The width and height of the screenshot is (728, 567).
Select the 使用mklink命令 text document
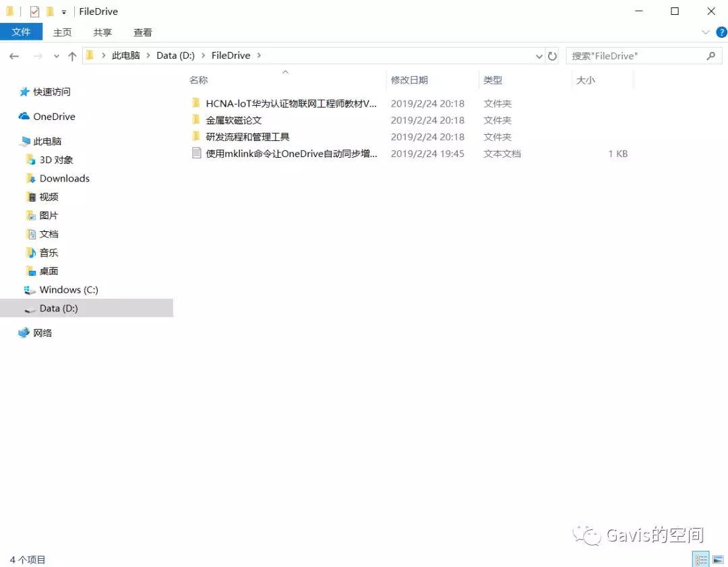(291, 154)
